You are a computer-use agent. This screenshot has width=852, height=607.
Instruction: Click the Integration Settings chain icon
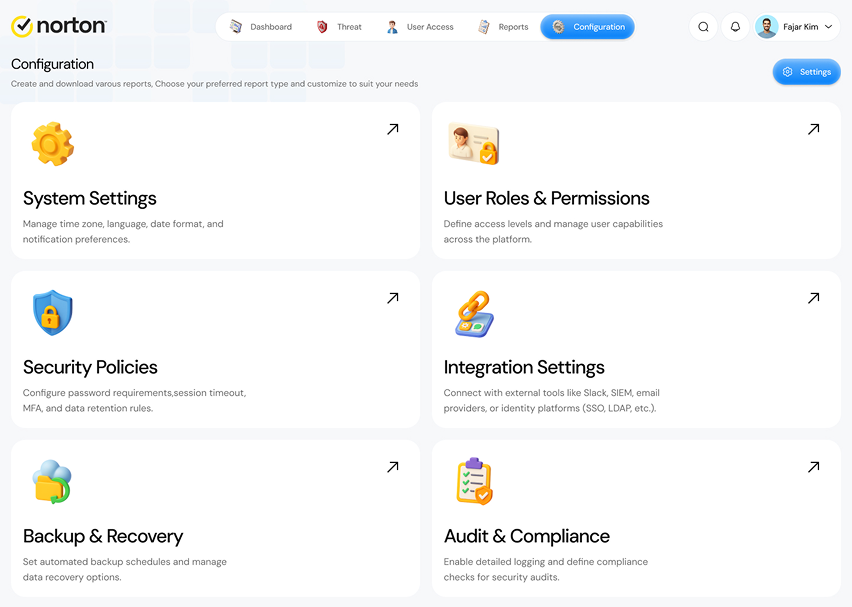(474, 314)
